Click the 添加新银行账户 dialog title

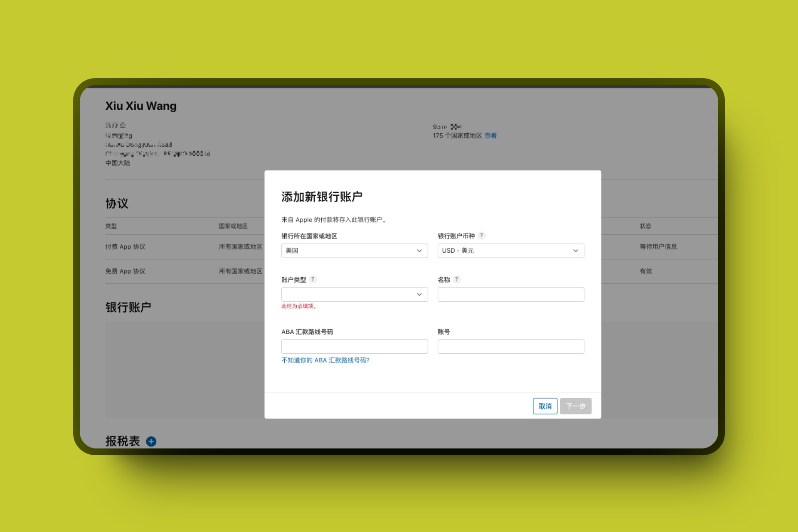click(x=322, y=197)
